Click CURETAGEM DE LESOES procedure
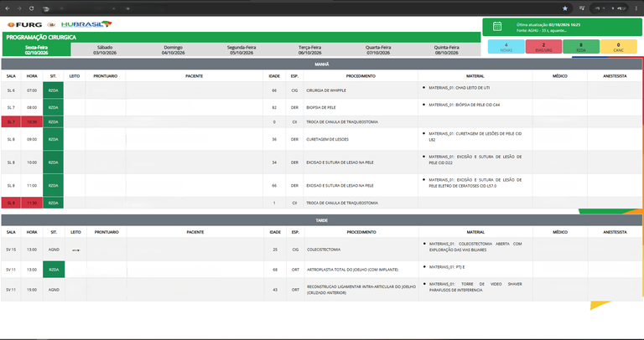Viewport: 644px width, 340px height. point(327,140)
